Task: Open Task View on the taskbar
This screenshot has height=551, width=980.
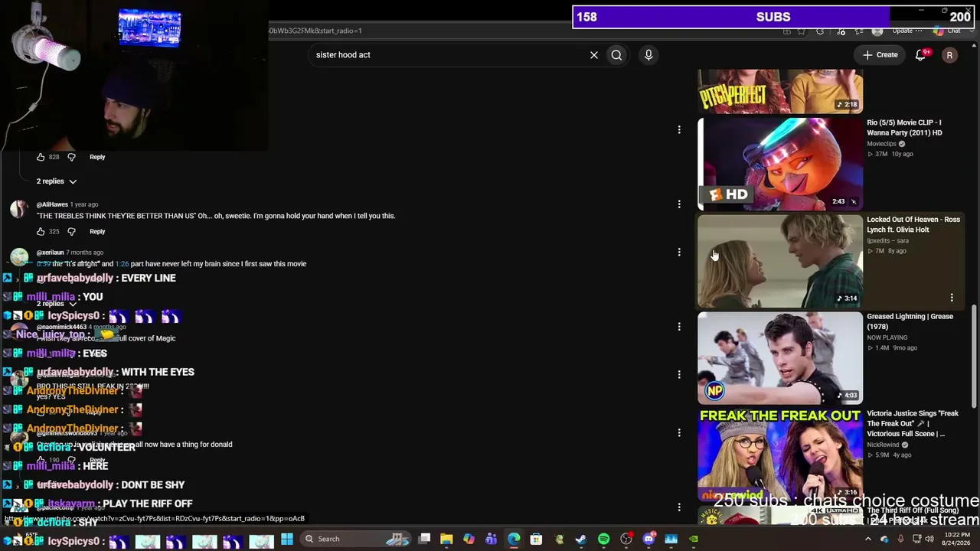Action: [x=425, y=539]
